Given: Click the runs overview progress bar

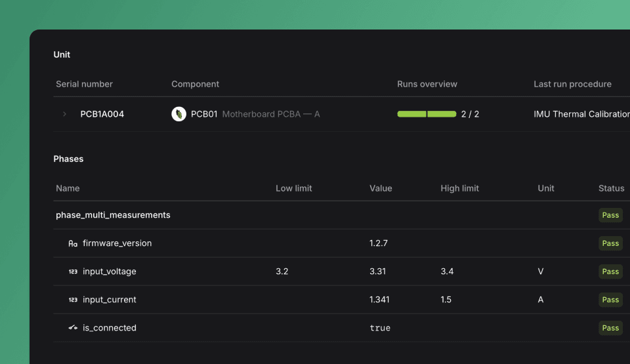Looking at the screenshot, I should pos(427,114).
